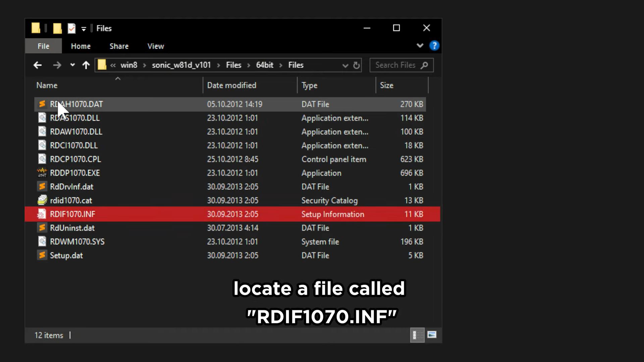This screenshot has width=644, height=362.
Task: Navigate to win8 in breadcrumb
Action: click(x=129, y=65)
